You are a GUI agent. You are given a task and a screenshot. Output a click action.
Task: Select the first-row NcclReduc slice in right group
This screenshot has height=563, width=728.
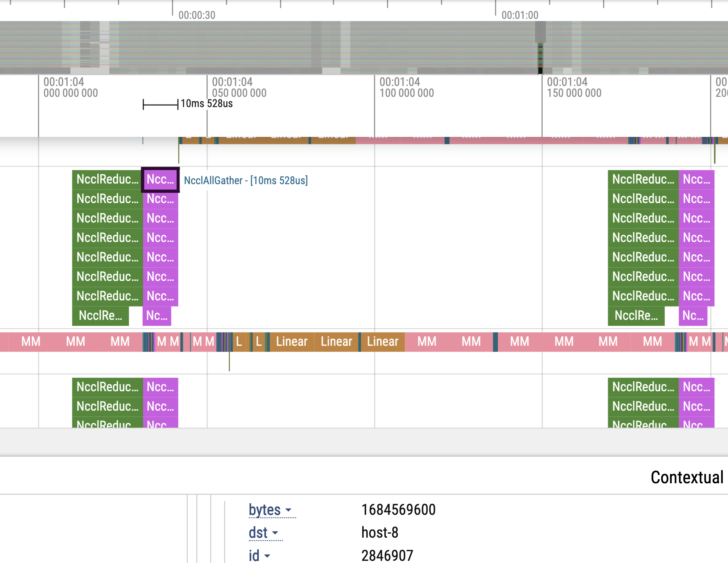(x=643, y=180)
